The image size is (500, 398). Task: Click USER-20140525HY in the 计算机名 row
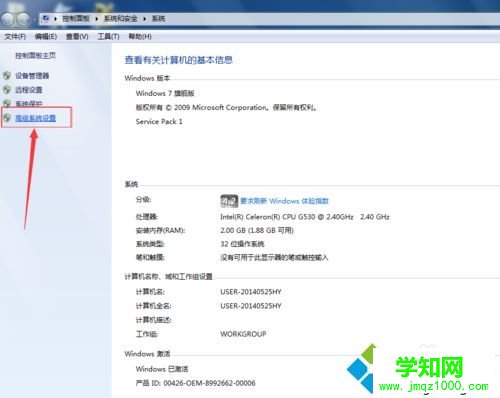(251, 292)
